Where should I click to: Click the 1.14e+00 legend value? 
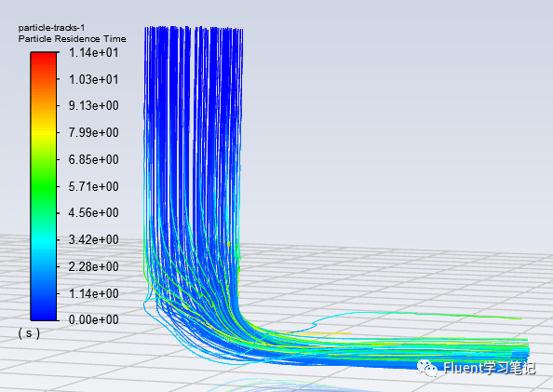93,293
